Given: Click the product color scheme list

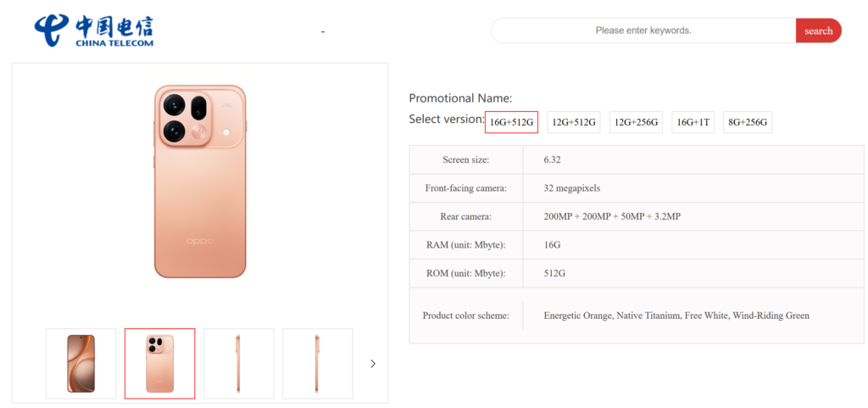Looking at the screenshot, I should pyautogui.click(x=676, y=316).
